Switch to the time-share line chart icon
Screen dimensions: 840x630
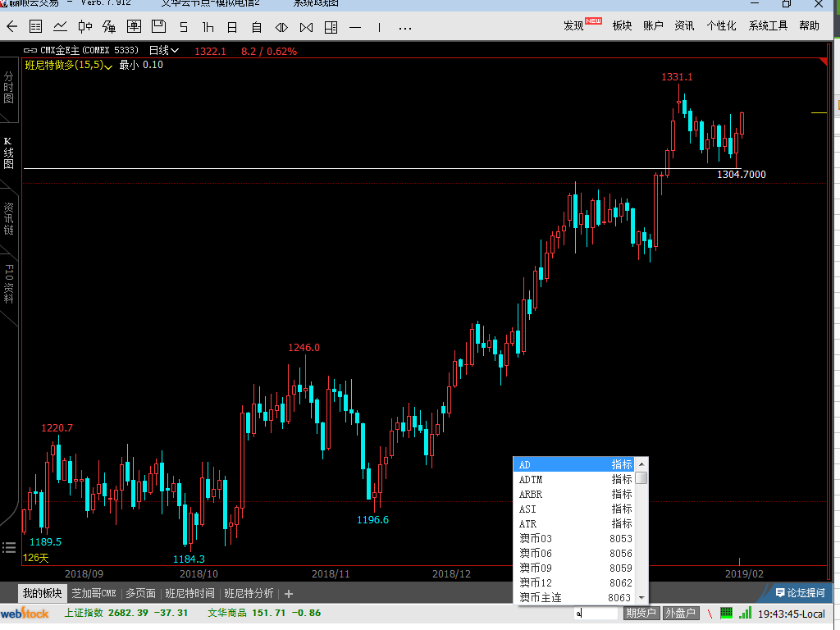tap(60, 27)
